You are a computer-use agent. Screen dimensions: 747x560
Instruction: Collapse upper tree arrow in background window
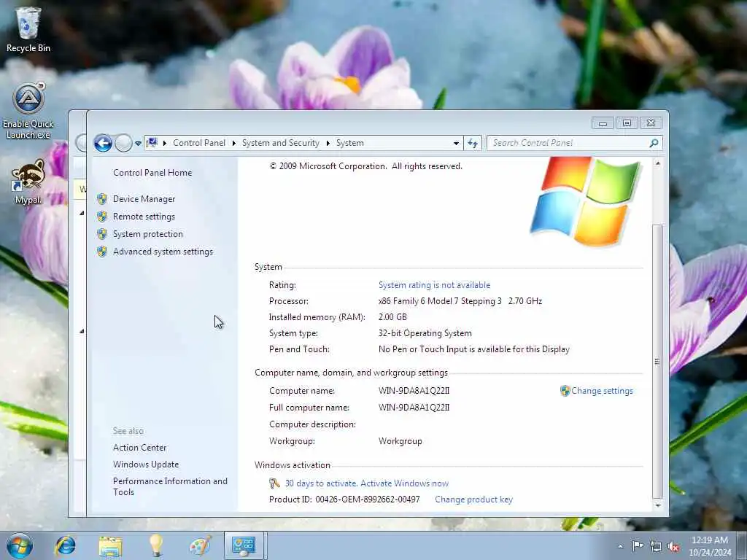click(x=82, y=214)
